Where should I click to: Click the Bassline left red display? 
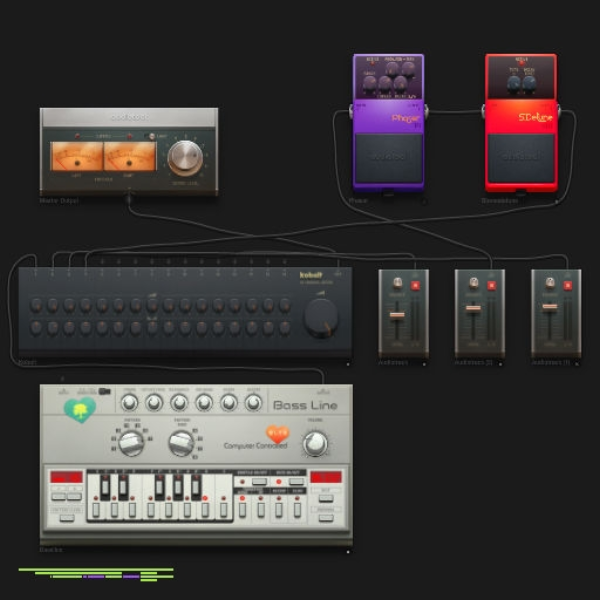click(67, 477)
